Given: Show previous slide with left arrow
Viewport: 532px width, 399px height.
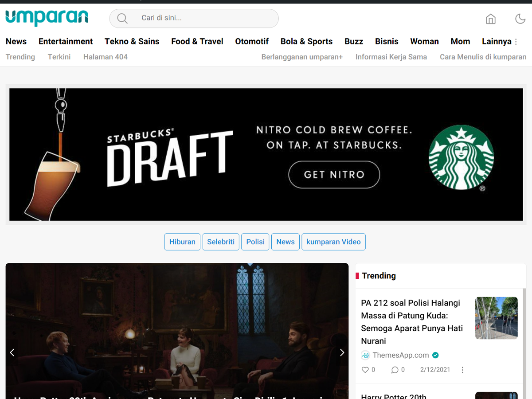Looking at the screenshot, I should [x=12, y=352].
